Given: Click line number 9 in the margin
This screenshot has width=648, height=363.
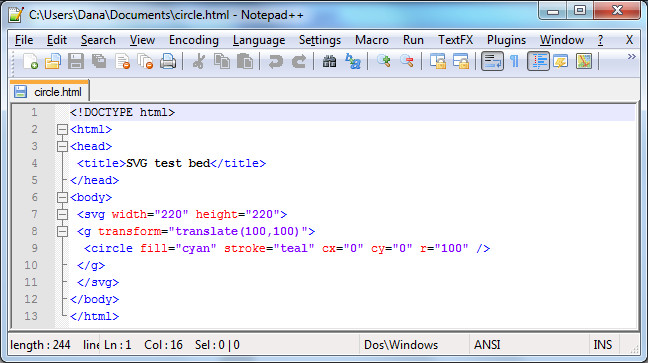Looking at the screenshot, I should [34, 248].
